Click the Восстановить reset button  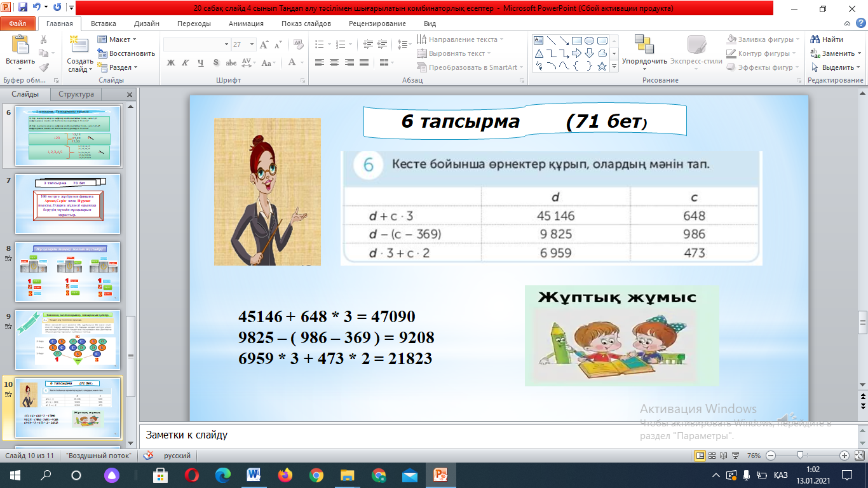(x=126, y=53)
